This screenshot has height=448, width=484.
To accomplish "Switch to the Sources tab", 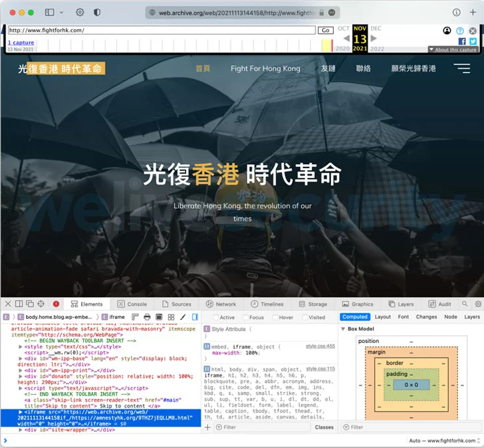I will point(177,304).
